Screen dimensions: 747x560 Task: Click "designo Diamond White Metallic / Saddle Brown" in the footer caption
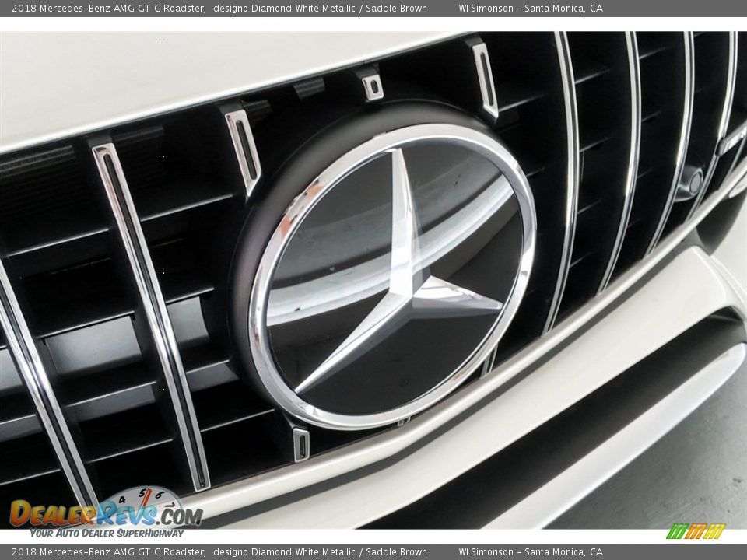(x=320, y=552)
